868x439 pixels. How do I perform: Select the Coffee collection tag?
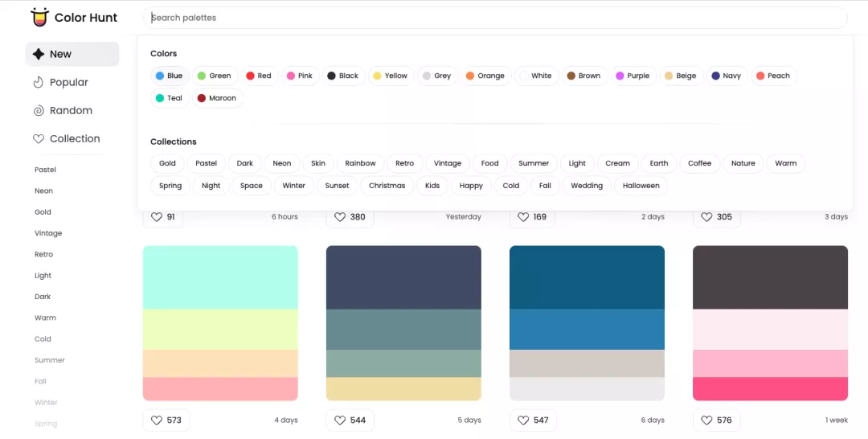[700, 163]
